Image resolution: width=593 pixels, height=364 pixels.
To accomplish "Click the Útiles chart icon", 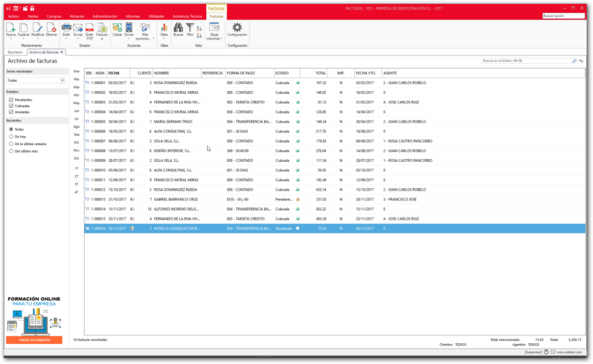I will coord(164,30).
